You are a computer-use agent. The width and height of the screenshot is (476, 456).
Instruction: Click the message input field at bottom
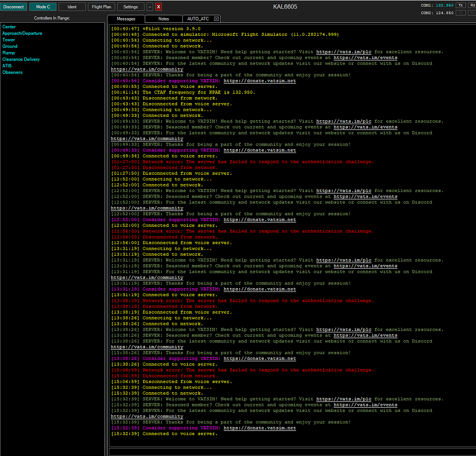(292, 451)
